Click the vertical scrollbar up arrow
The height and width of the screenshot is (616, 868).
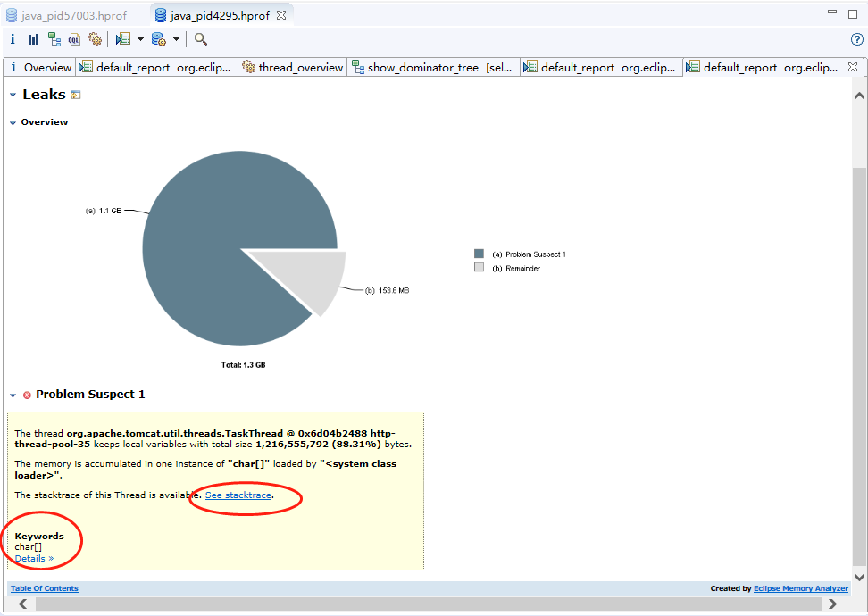point(859,96)
